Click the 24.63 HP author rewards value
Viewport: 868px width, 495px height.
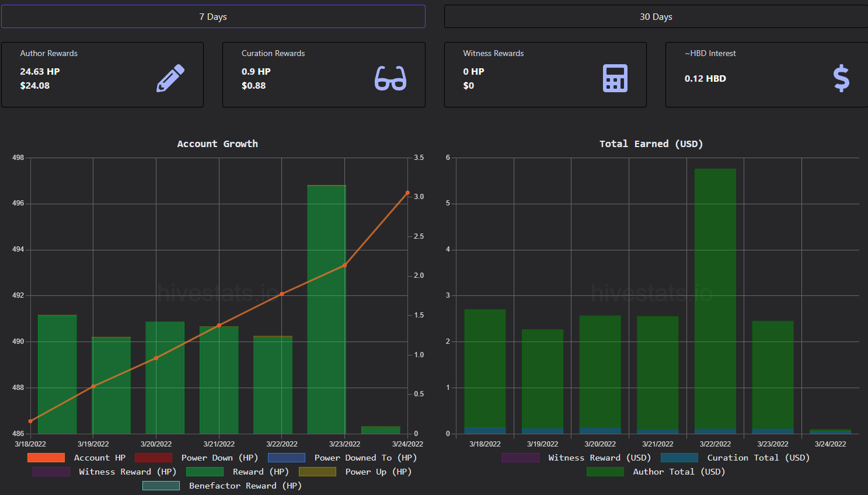pyautogui.click(x=40, y=71)
